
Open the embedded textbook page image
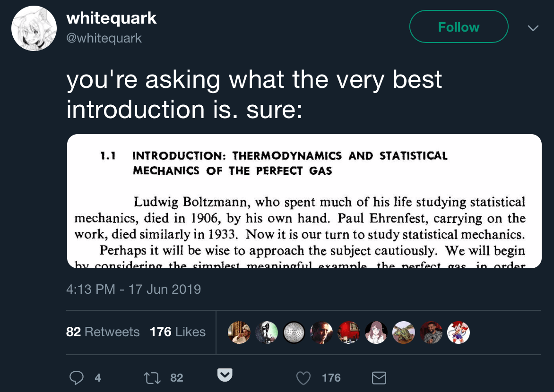tap(304, 201)
